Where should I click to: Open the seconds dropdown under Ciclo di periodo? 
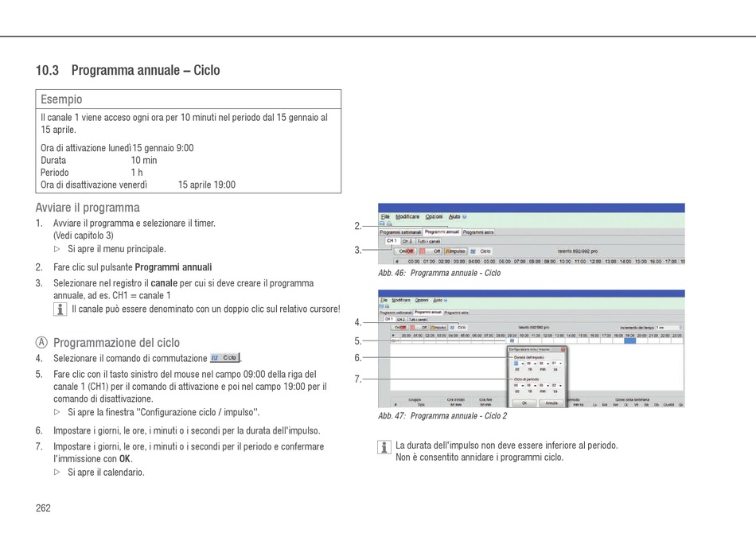(x=556, y=386)
